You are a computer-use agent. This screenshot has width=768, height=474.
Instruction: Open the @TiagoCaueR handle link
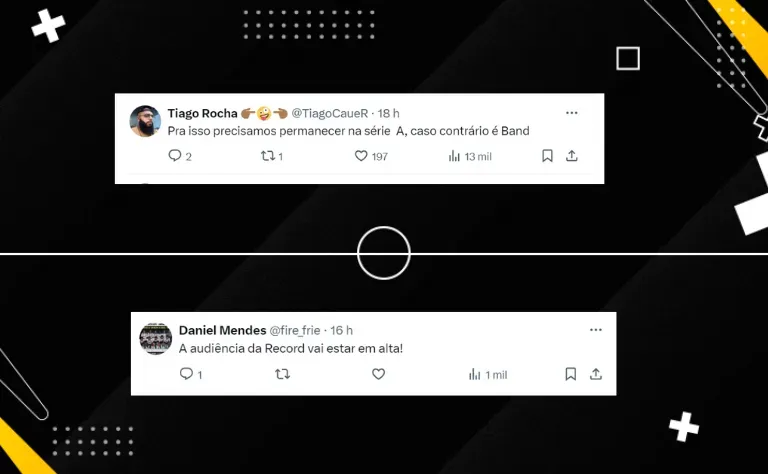[x=330, y=114]
